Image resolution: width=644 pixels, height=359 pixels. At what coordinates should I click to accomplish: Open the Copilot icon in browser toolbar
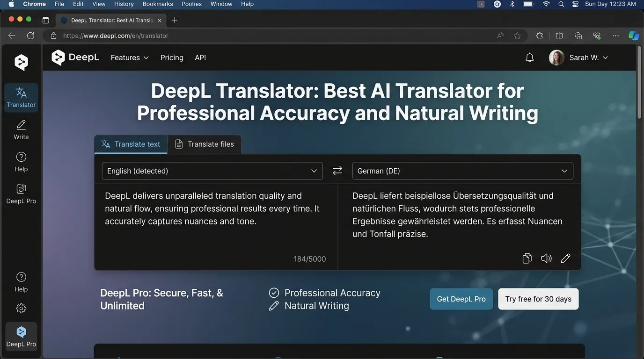tap(634, 36)
